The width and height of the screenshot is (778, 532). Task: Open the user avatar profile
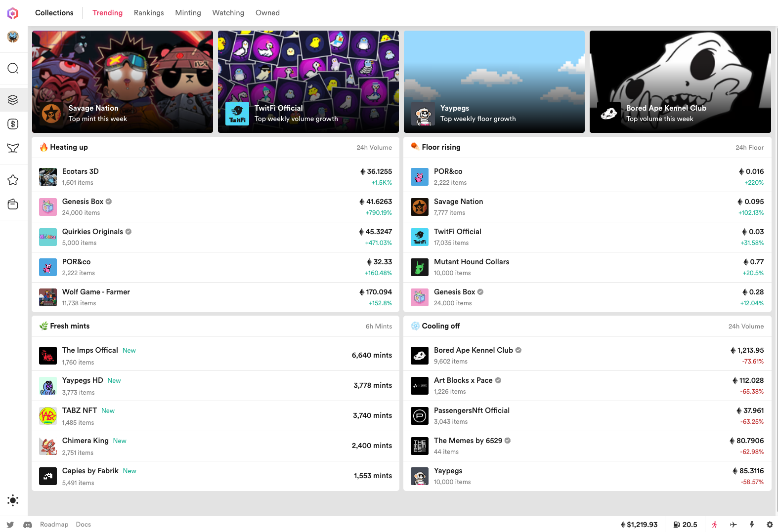[x=13, y=37]
